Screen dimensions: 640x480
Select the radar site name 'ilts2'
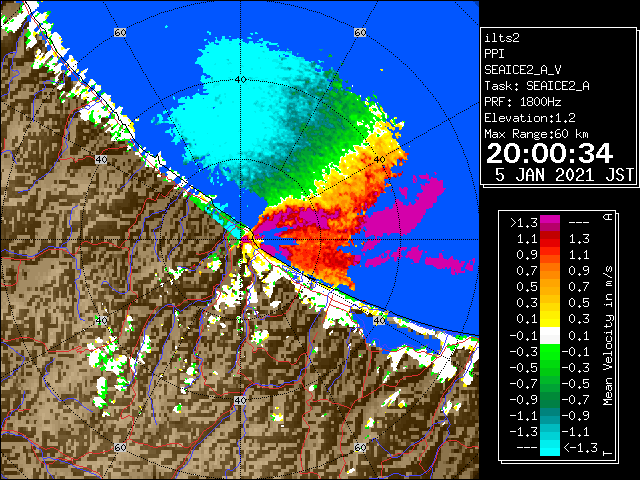tap(502, 38)
